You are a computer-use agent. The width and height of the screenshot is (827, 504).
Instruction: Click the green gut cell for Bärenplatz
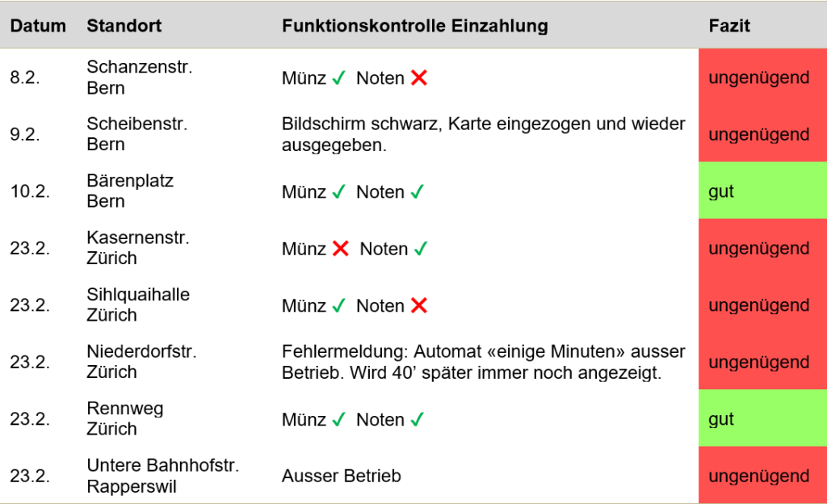(x=762, y=191)
